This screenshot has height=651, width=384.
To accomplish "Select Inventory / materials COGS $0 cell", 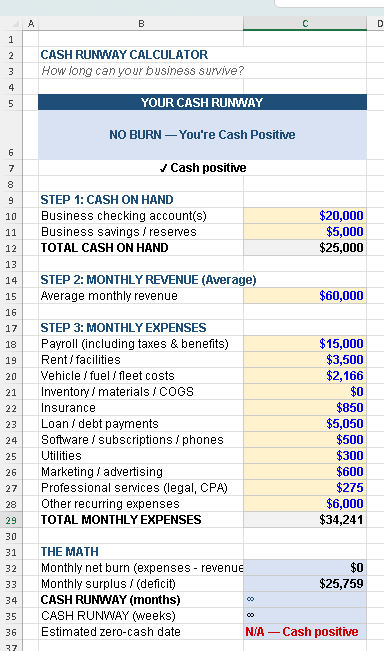I will pyautogui.click(x=305, y=392).
